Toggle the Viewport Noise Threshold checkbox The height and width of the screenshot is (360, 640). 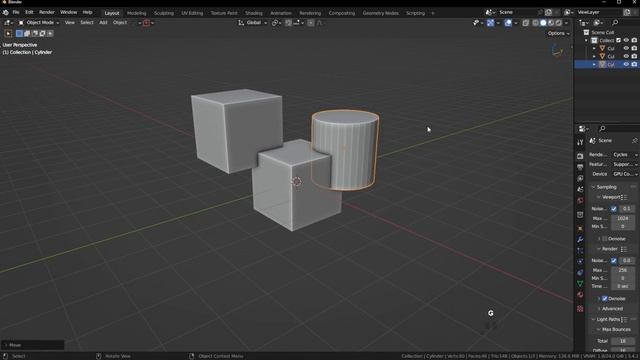click(x=613, y=209)
